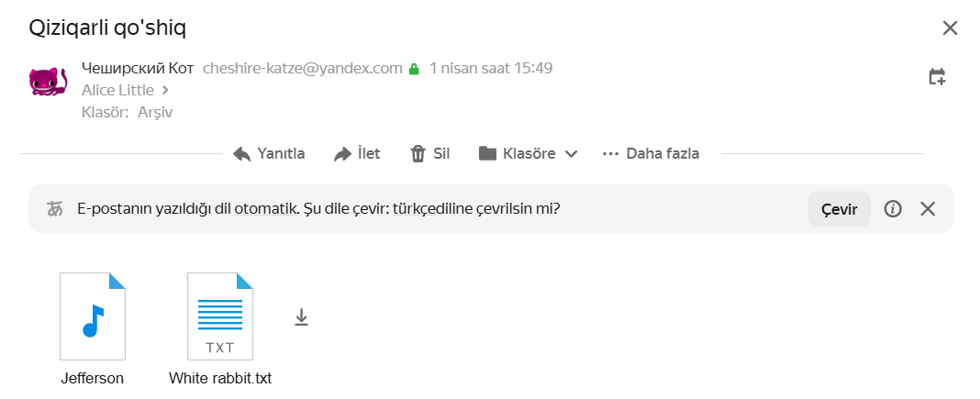Expand recipient details next to Alice Little
The width and height of the screenshot is (980, 399).
point(165,90)
